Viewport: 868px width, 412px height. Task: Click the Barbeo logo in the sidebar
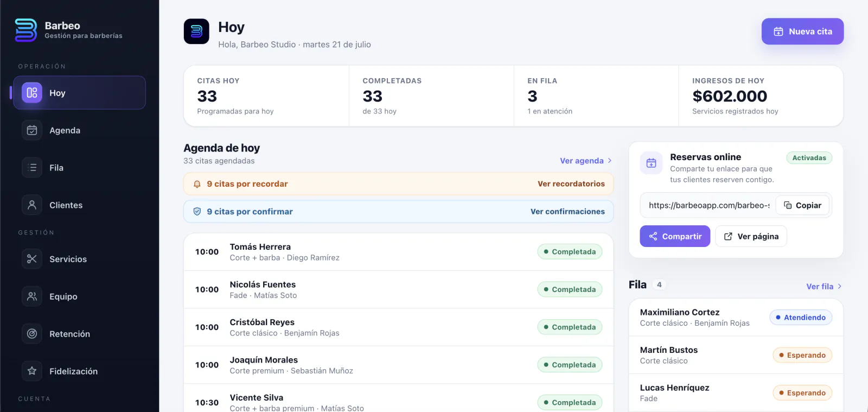tap(25, 30)
